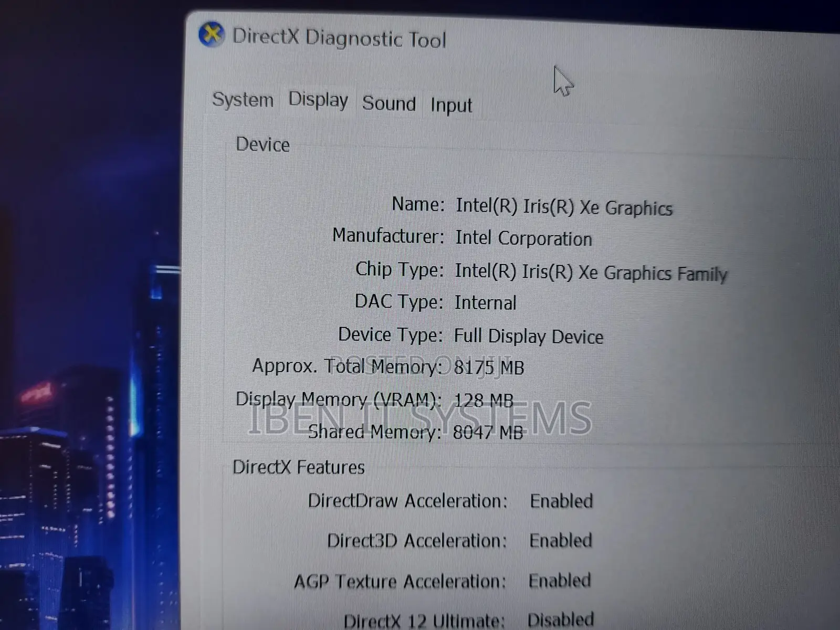Go to the Sound tab
The height and width of the screenshot is (630, 840).
tap(389, 103)
